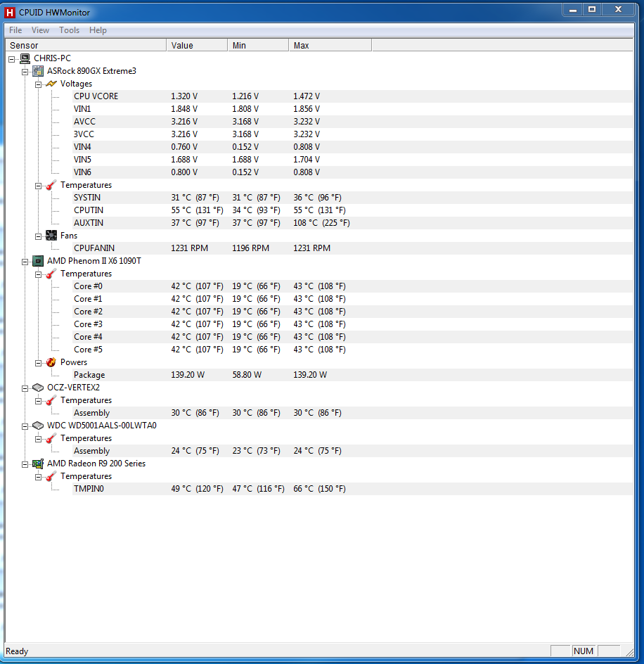Click the Powers flame icon
Viewport: 644px width, 664px height.
click(51, 362)
